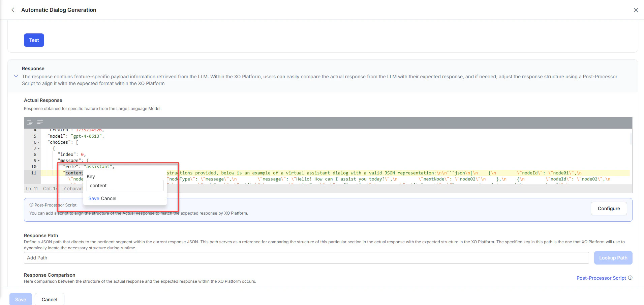This screenshot has height=305, width=644.
Task: Collapse the message object at line 9
Action: pos(38,160)
